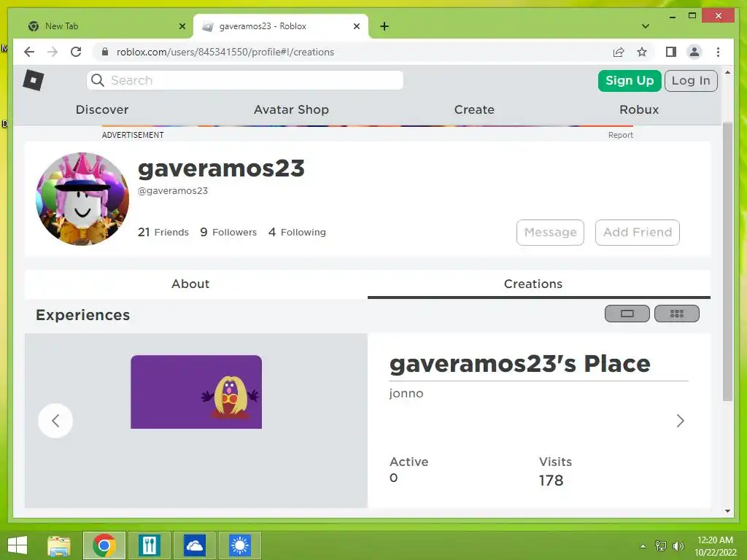The image size is (747, 560).
Task: Bookmark this tab with the star icon
Action: point(642,52)
